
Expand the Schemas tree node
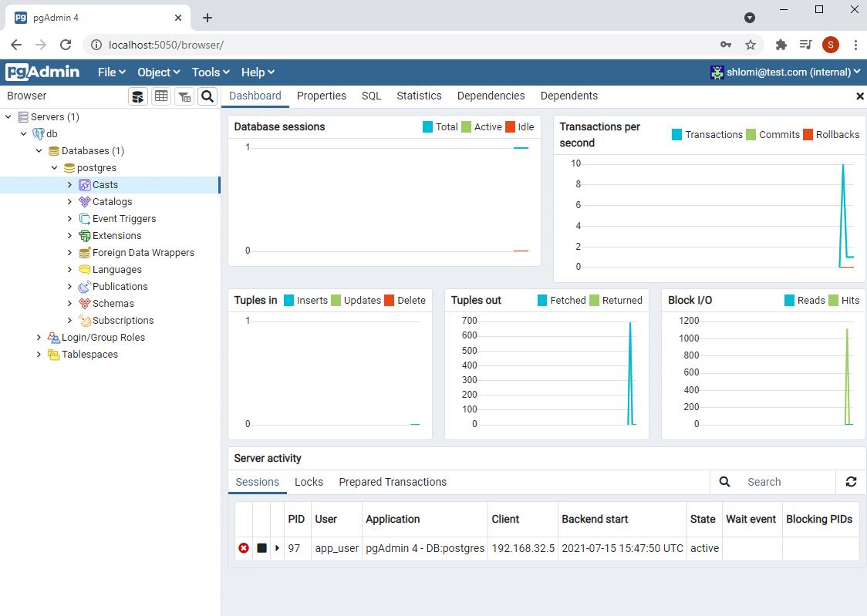click(x=69, y=303)
